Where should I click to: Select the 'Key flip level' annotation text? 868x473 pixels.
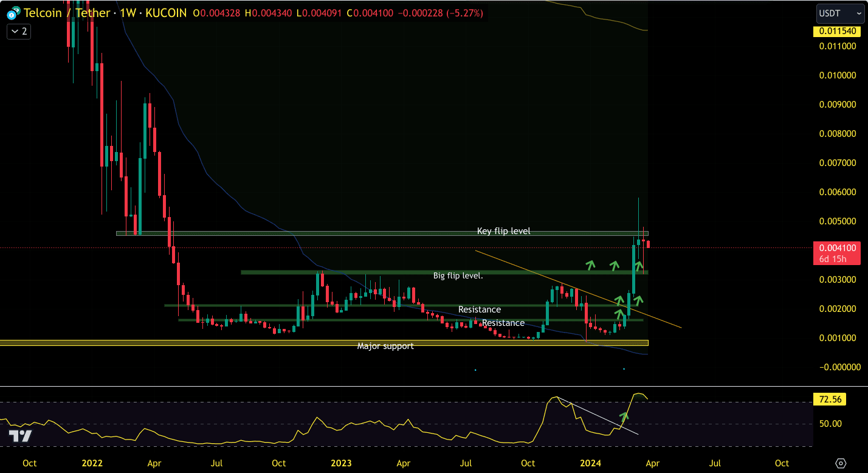tap(503, 231)
